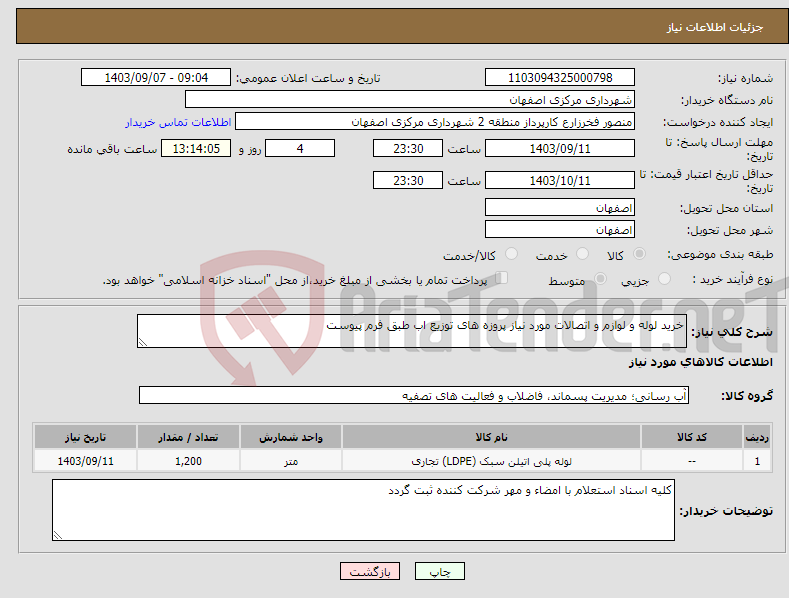Click the گروه کالا field آب رسانی
The height and width of the screenshot is (598, 789).
(414, 396)
